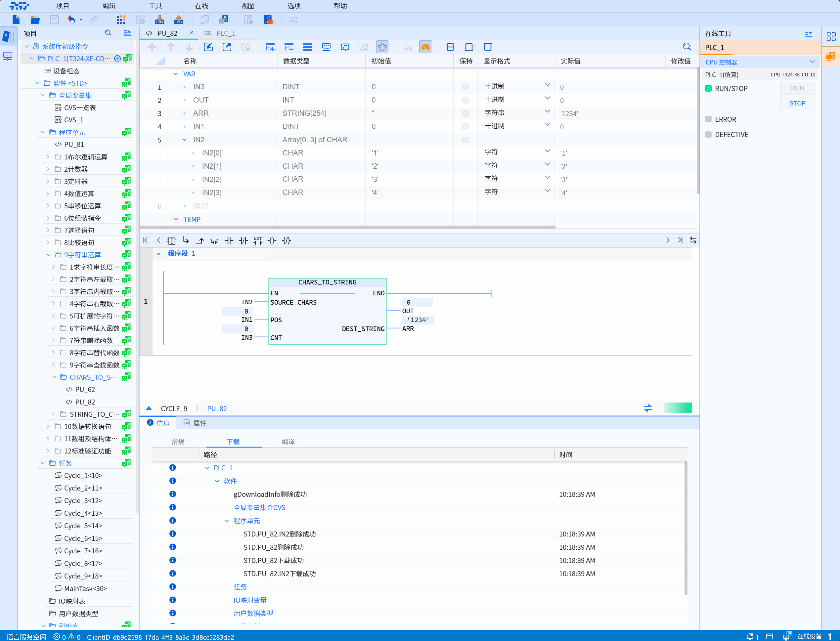Click the variable table search magnifier
840x641 pixels.
pos(686,47)
